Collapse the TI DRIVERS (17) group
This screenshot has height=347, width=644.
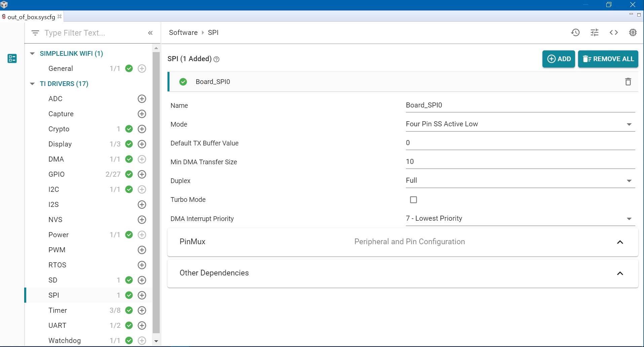click(x=32, y=84)
